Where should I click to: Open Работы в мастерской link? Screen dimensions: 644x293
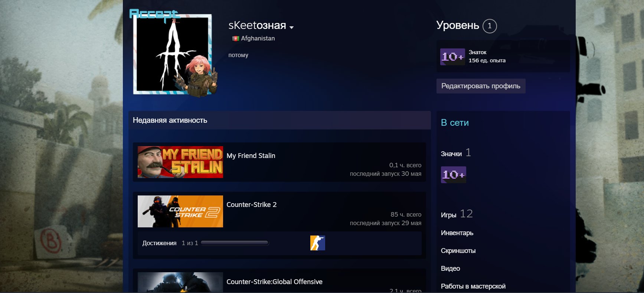[473, 286]
